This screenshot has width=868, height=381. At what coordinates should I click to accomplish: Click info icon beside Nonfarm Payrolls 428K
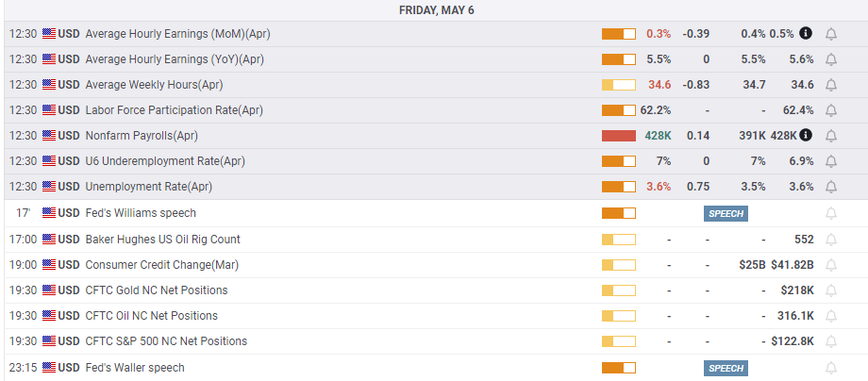click(x=806, y=136)
